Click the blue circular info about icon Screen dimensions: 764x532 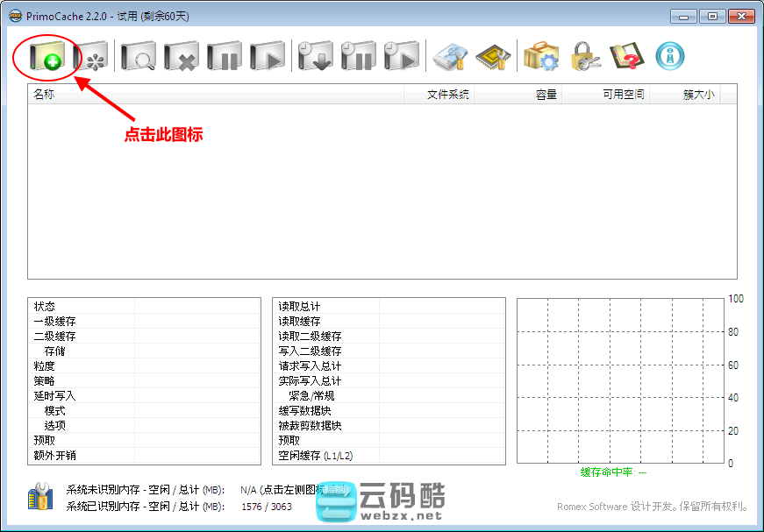pyautogui.click(x=670, y=57)
